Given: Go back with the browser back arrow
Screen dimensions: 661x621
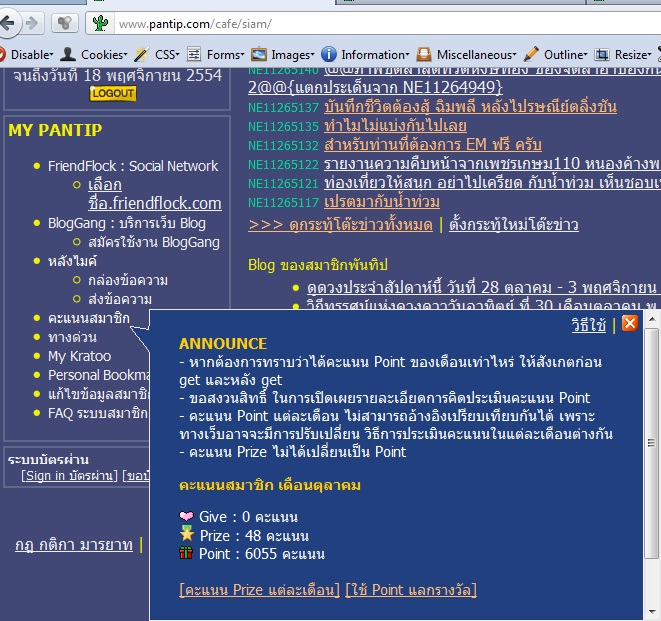Looking at the screenshot, I should click(x=8, y=23).
